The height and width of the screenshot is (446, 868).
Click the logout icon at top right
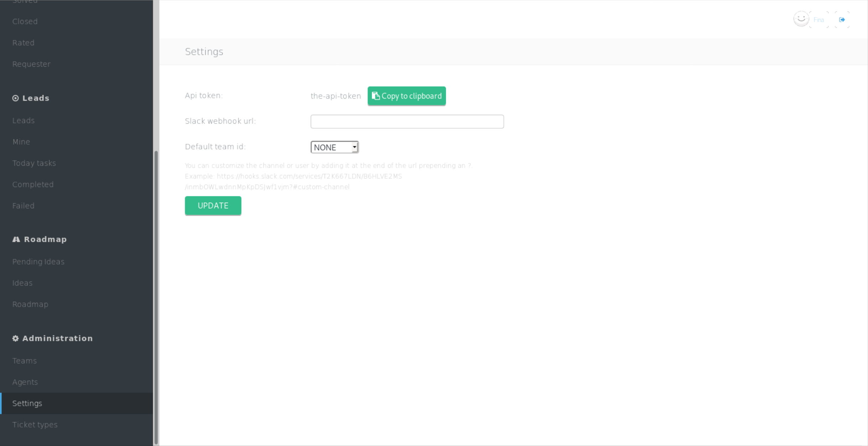[x=842, y=20]
